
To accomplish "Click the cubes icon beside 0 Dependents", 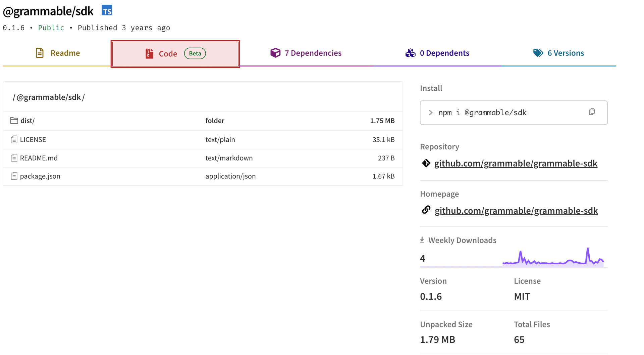I will coord(411,53).
